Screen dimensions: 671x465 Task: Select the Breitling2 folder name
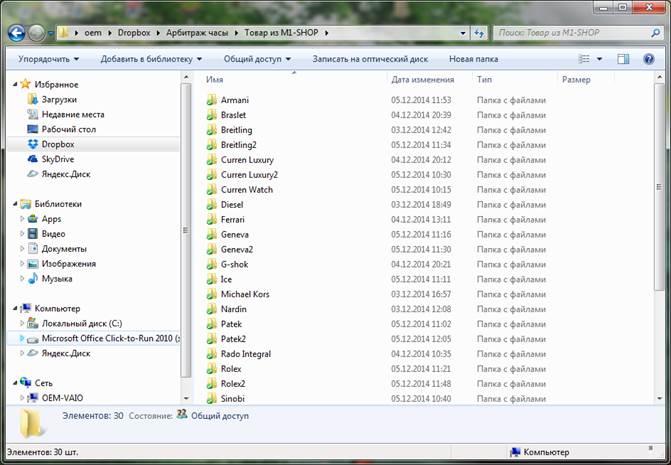pyautogui.click(x=238, y=145)
